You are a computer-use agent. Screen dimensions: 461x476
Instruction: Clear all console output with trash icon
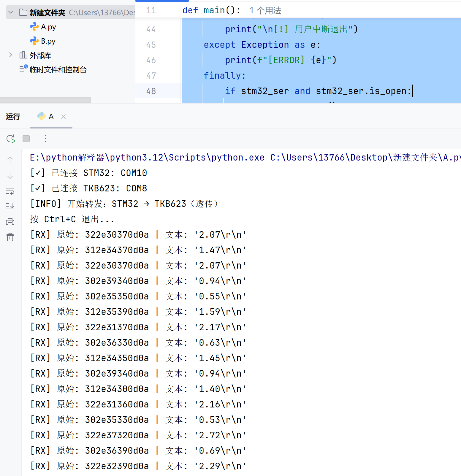[x=10, y=237]
